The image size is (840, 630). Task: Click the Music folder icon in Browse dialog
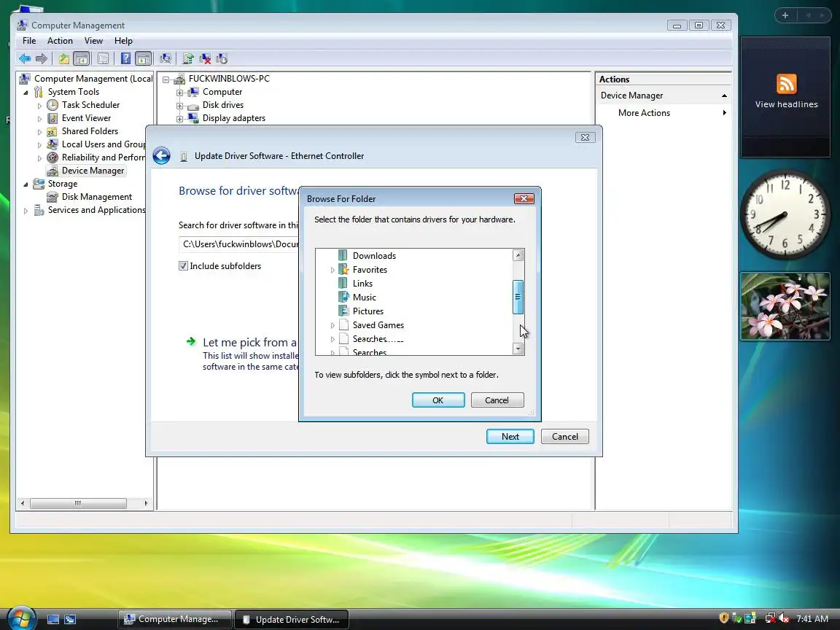click(x=343, y=297)
